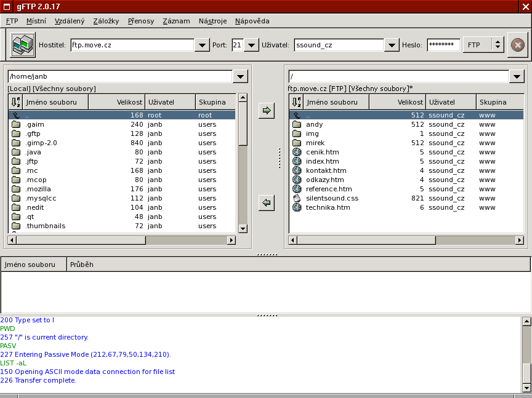Click the silentsound.css file icon
The width and height of the screenshot is (532, 398).
coord(297,198)
